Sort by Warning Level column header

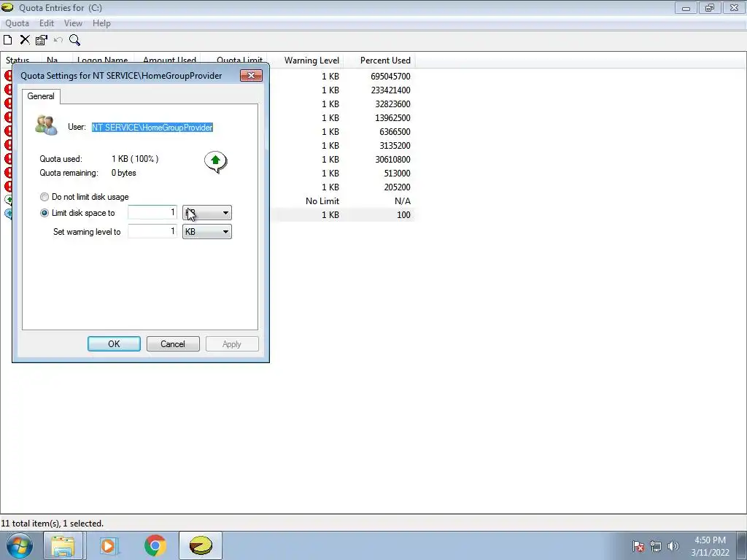click(311, 61)
